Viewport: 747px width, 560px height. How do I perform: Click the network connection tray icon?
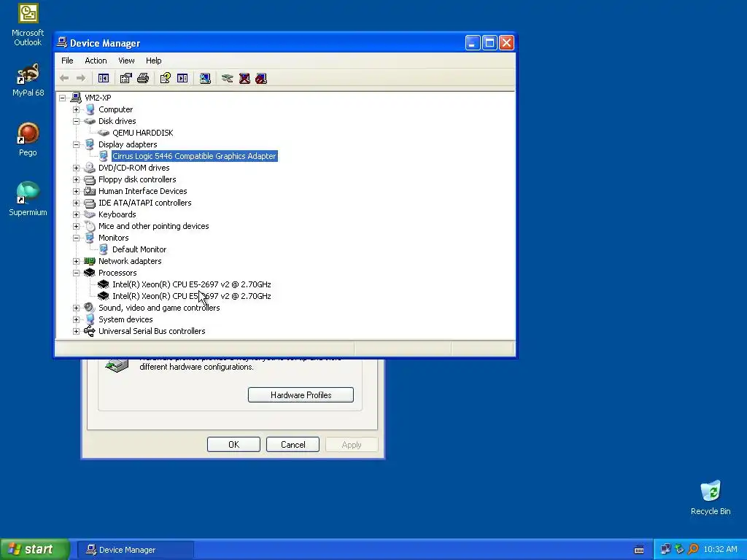(665, 550)
